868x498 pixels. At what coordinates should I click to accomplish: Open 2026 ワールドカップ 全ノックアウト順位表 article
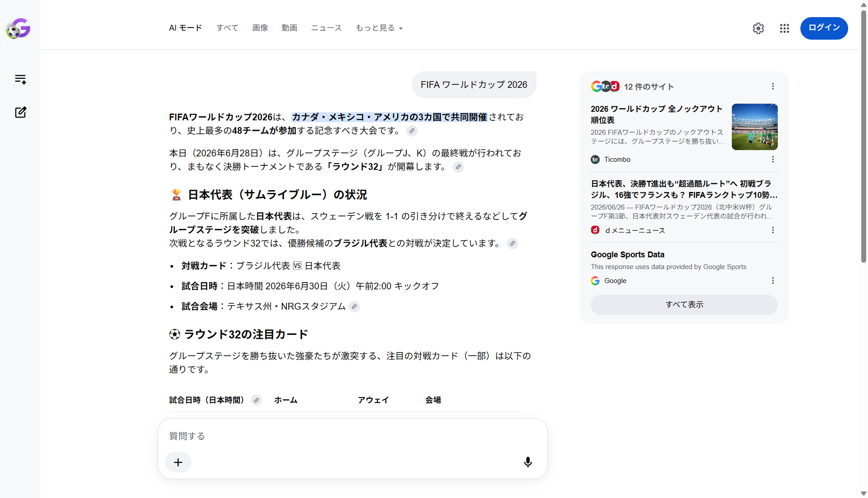click(x=657, y=114)
